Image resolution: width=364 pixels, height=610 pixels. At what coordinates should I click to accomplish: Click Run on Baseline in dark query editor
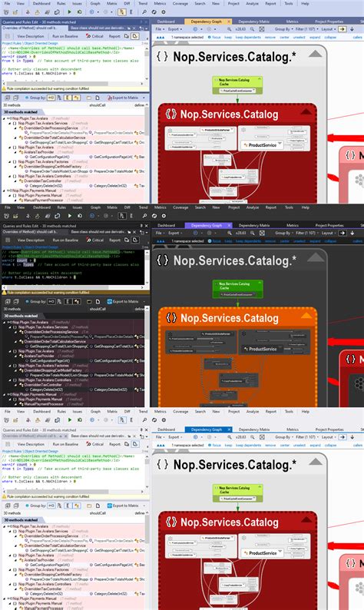(x=65, y=240)
